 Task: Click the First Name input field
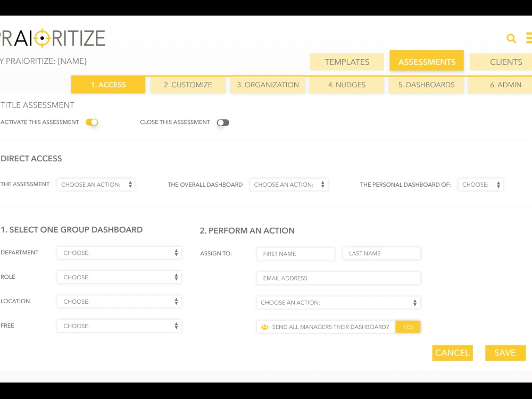[295, 254]
